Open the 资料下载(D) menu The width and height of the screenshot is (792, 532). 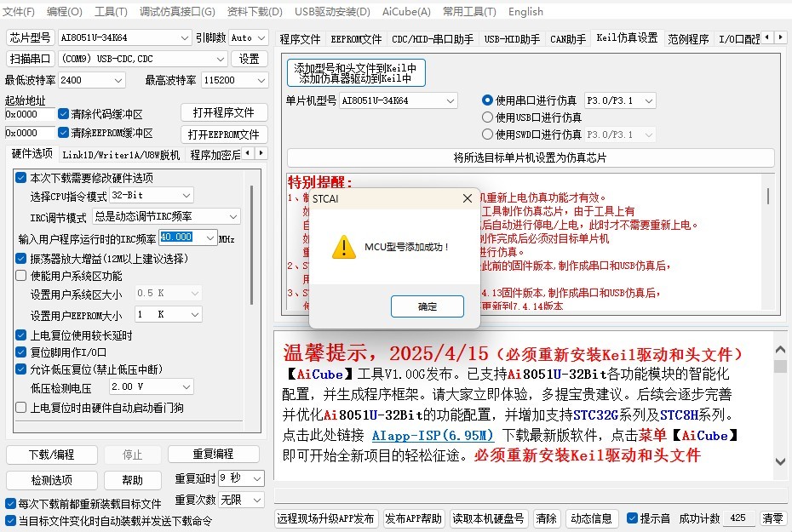click(x=255, y=12)
